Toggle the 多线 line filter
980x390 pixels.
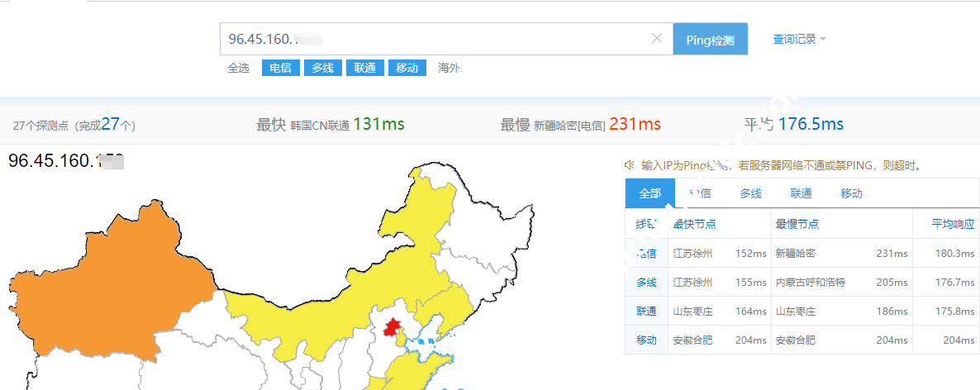pos(323,68)
